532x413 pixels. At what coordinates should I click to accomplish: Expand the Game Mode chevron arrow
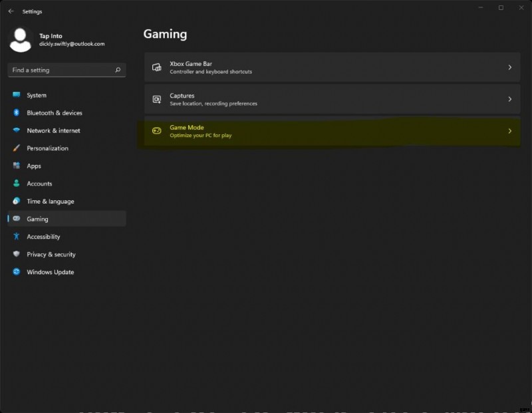[x=509, y=131]
